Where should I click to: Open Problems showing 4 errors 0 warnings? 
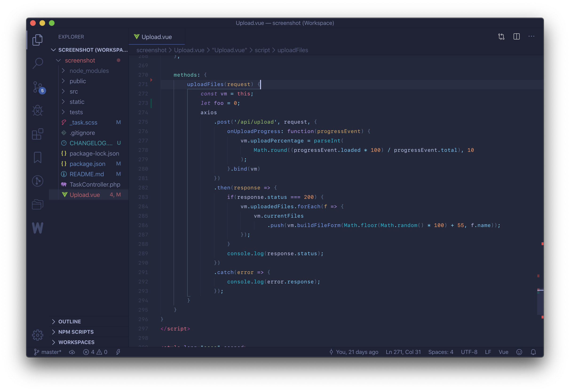point(95,352)
